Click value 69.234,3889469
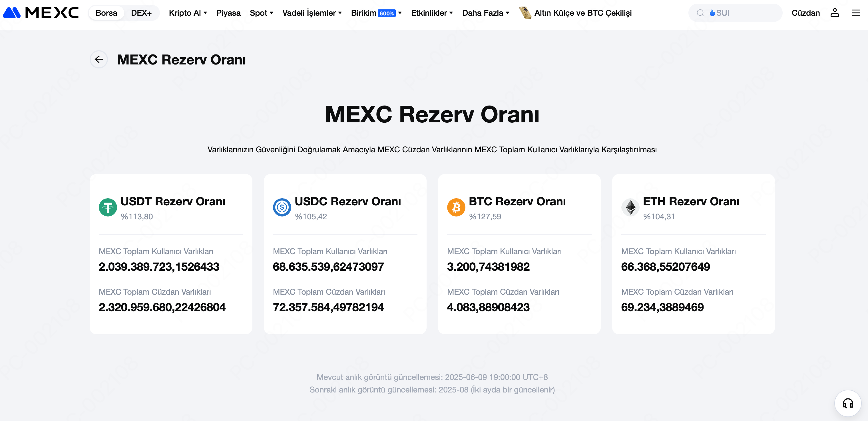This screenshot has width=868, height=421. tap(662, 307)
